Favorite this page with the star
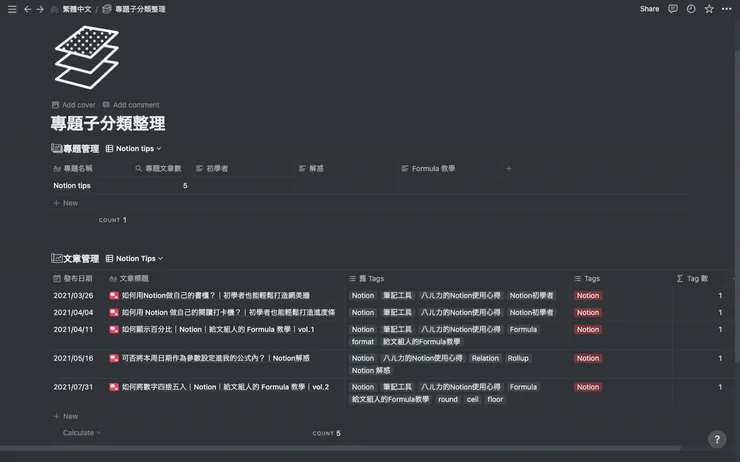 click(x=709, y=9)
